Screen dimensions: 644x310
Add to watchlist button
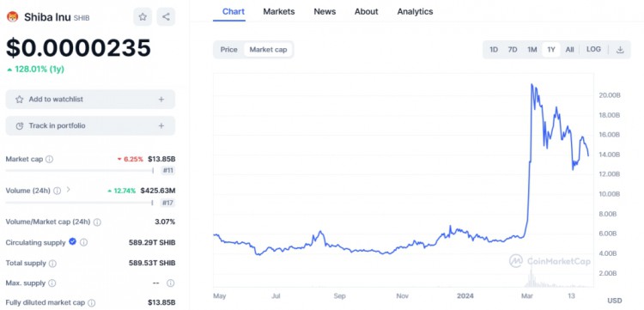tap(90, 100)
